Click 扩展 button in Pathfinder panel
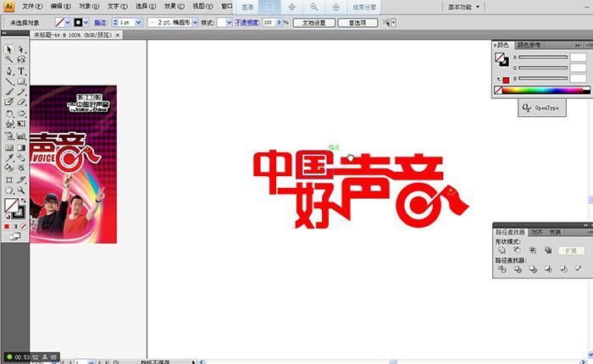This screenshot has height=364, width=593. 571,251
